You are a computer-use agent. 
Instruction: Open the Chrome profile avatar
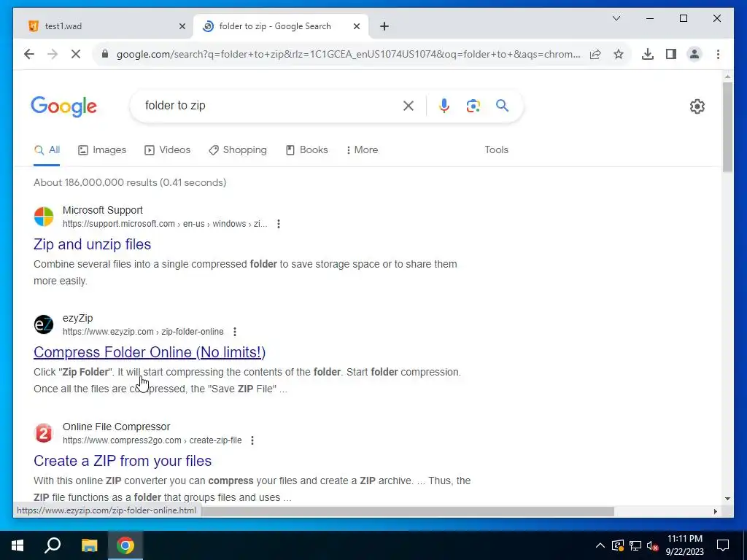pyautogui.click(x=694, y=54)
